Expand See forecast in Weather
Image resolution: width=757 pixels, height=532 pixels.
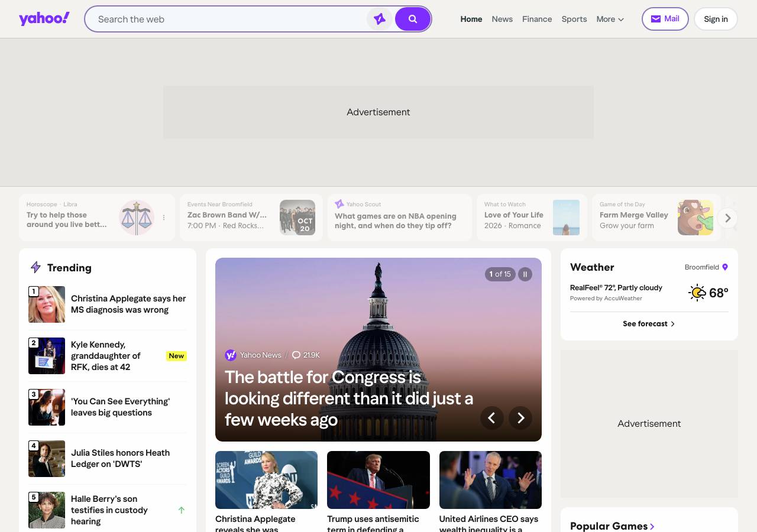point(649,324)
